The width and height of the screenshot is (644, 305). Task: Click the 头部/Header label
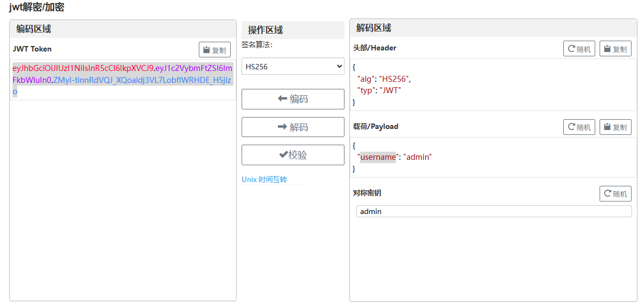pyautogui.click(x=375, y=48)
